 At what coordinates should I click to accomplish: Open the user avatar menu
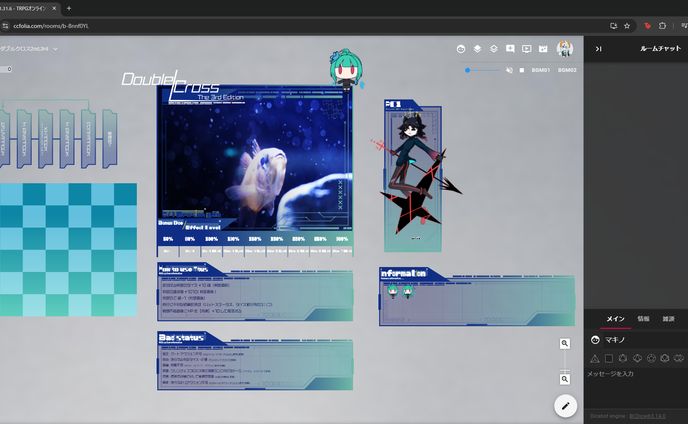click(x=565, y=49)
